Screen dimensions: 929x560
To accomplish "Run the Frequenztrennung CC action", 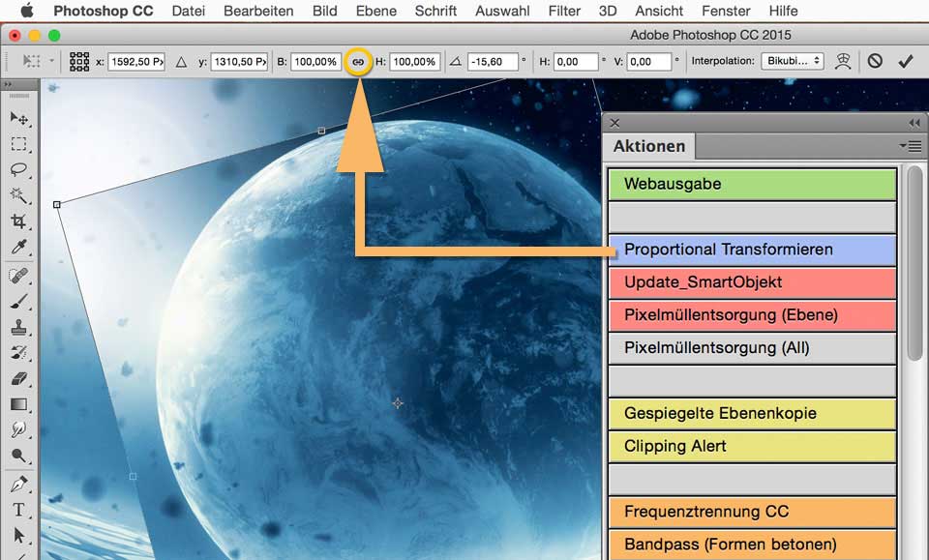I will pos(752,512).
